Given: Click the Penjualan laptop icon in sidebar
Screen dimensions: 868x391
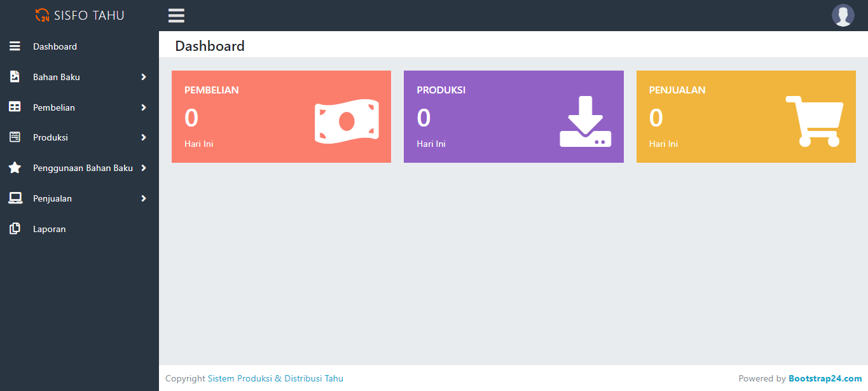Looking at the screenshot, I should (x=15, y=198).
